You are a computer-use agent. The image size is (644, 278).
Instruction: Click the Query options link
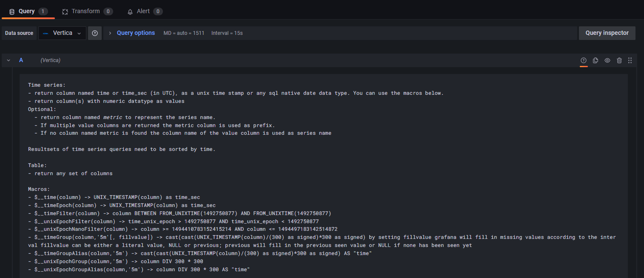click(136, 33)
